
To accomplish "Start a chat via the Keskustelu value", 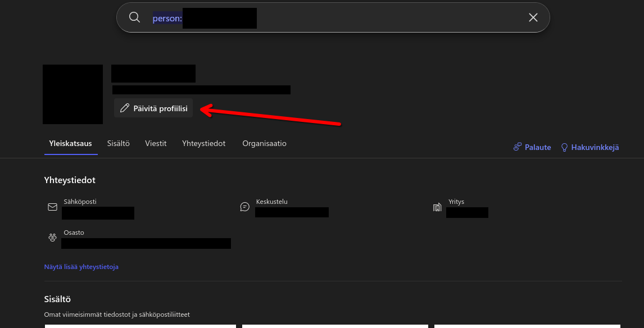I will pyautogui.click(x=292, y=212).
